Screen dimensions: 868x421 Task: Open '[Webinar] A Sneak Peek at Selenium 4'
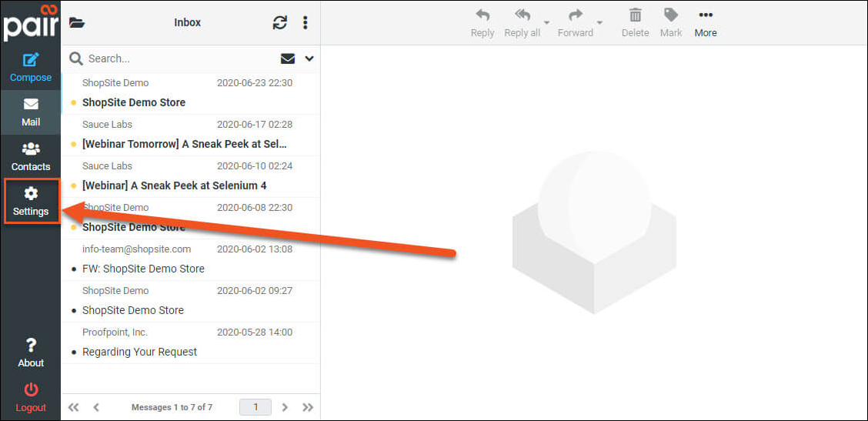(x=190, y=177)
